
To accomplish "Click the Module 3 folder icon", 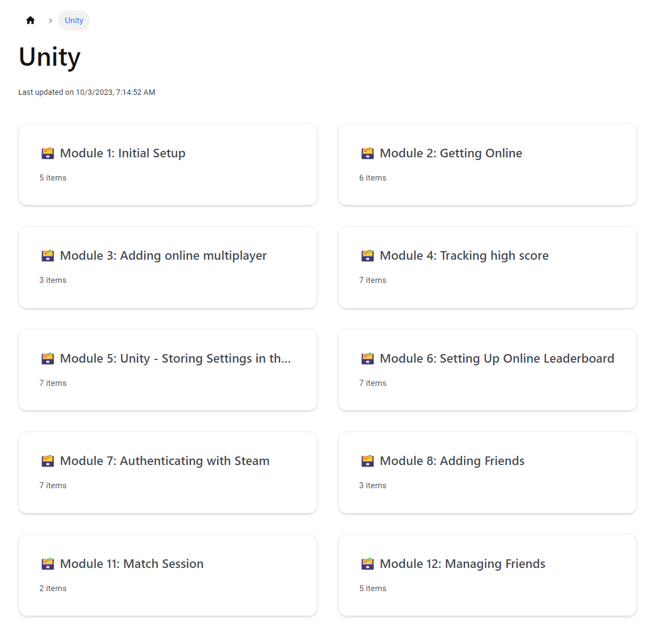I will tap(48, 256).
